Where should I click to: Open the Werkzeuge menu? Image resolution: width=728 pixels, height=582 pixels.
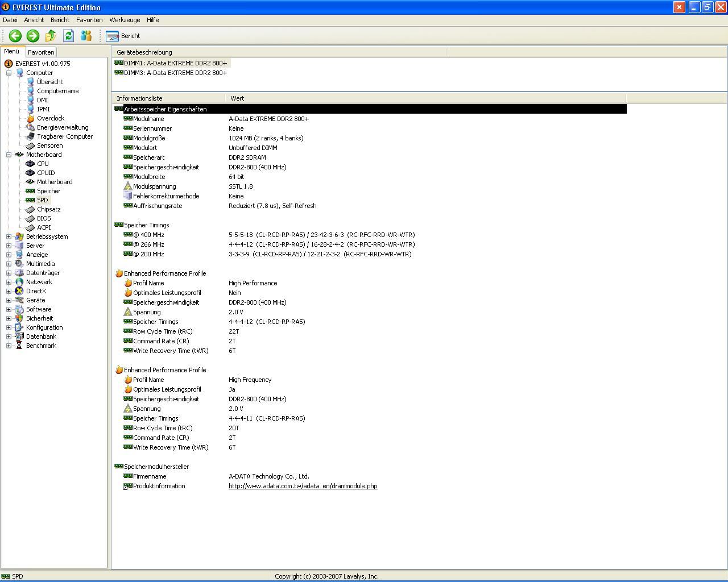click(x=125, y=20)
